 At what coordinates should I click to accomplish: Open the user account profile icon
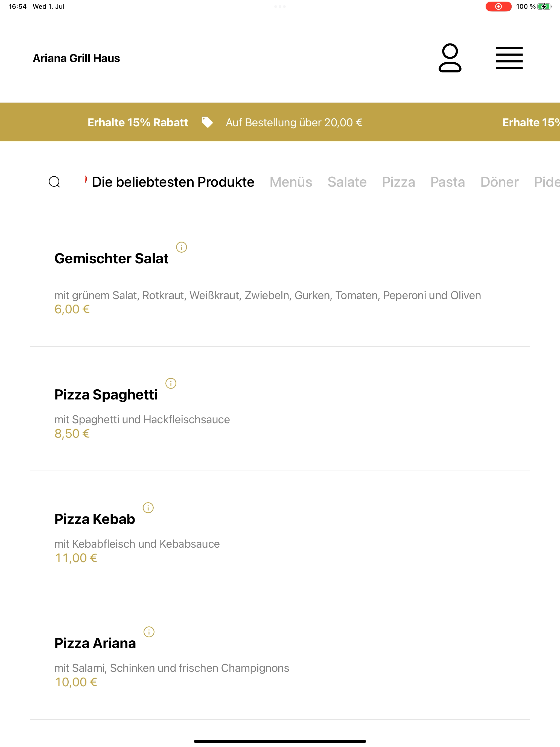[x=450, y=58]
